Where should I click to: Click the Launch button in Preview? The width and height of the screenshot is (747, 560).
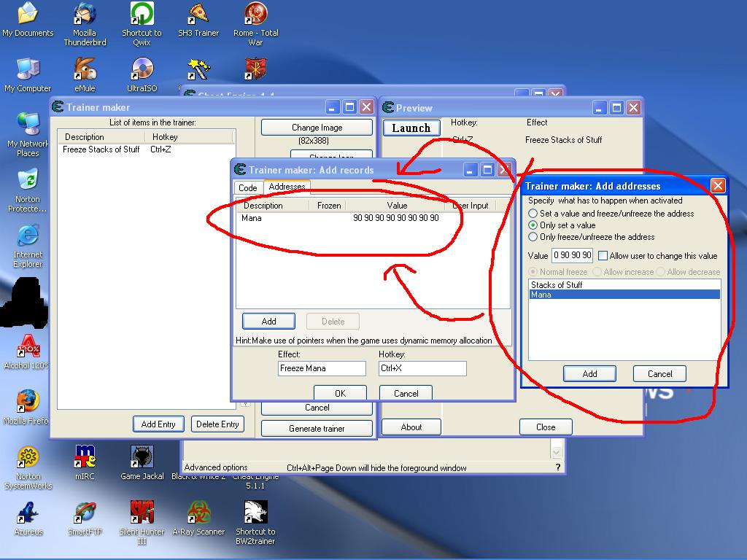click(x=411, y=128)
